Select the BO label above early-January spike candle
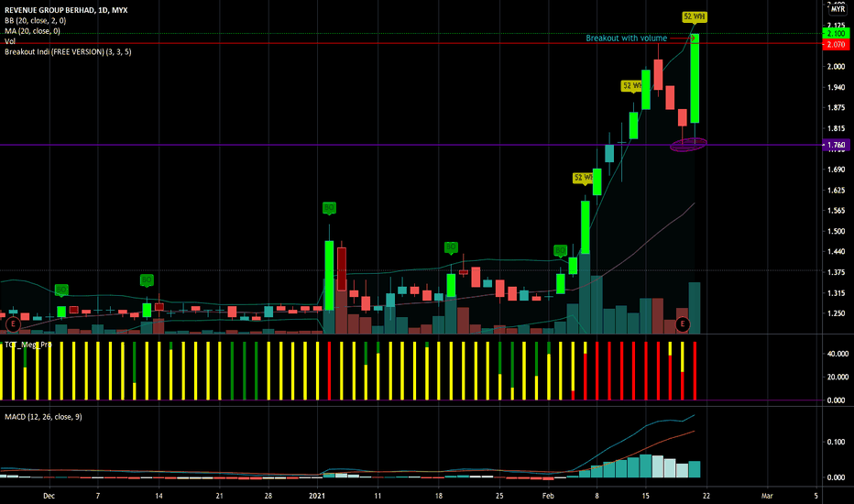 point(329,208)
